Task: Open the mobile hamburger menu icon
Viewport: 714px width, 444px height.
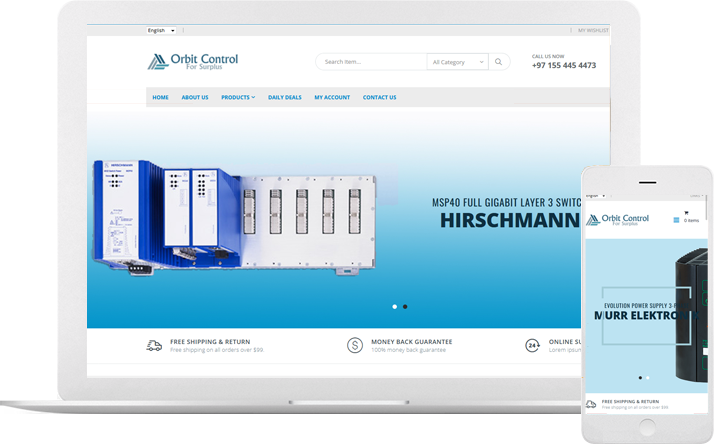Action: click(676, 219)
